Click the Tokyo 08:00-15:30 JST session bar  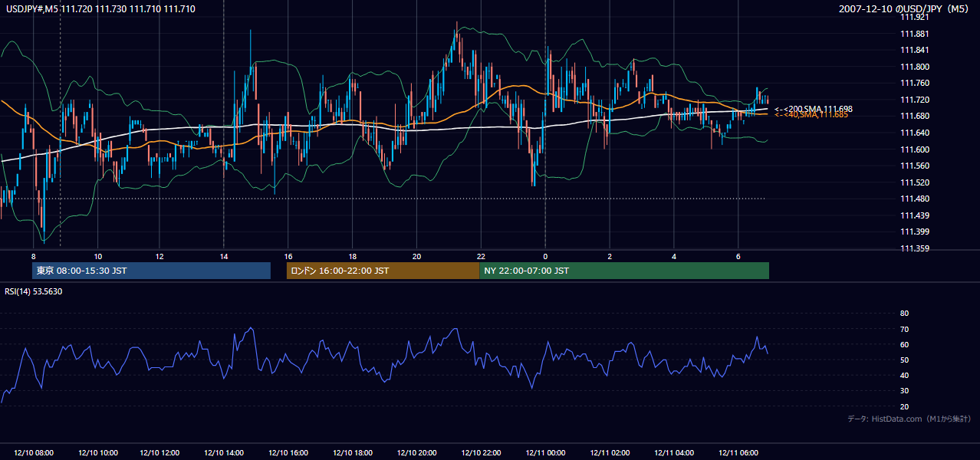[152, 271]
